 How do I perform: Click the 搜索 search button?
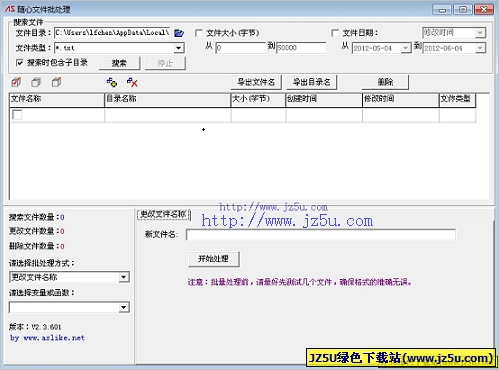(x=119, y=63)
